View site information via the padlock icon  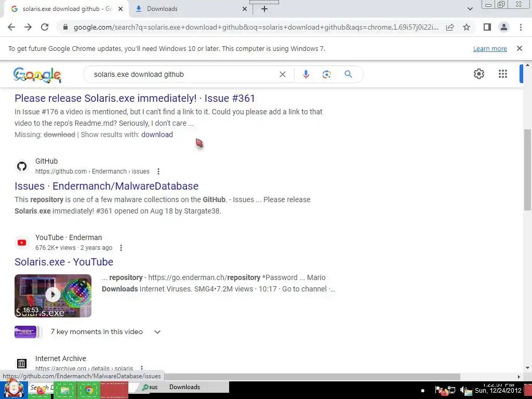[65, 27]
